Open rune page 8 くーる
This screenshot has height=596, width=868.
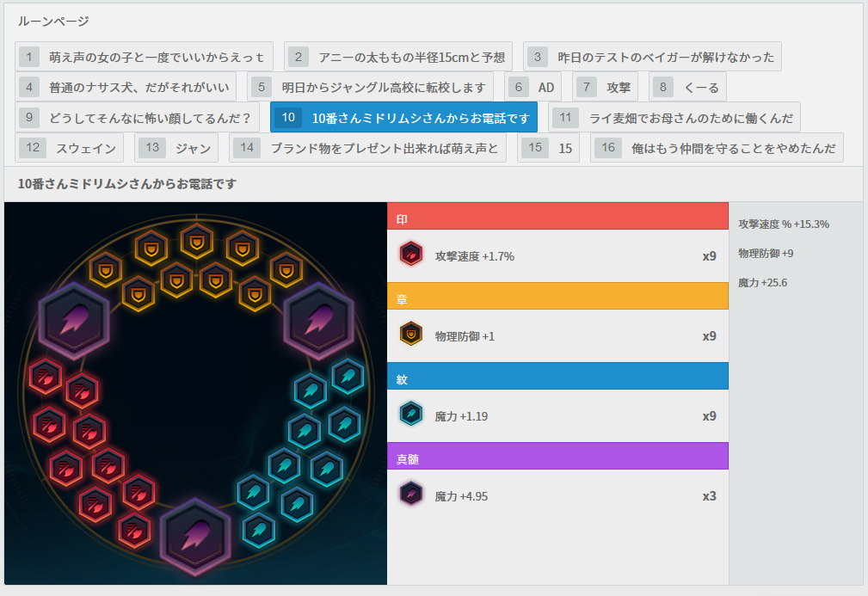(687, 87)
